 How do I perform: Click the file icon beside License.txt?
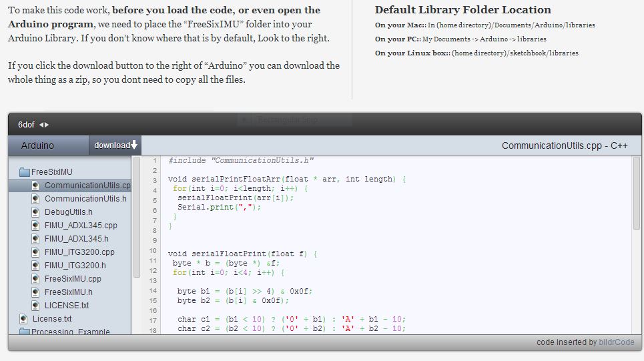(23, 319)
